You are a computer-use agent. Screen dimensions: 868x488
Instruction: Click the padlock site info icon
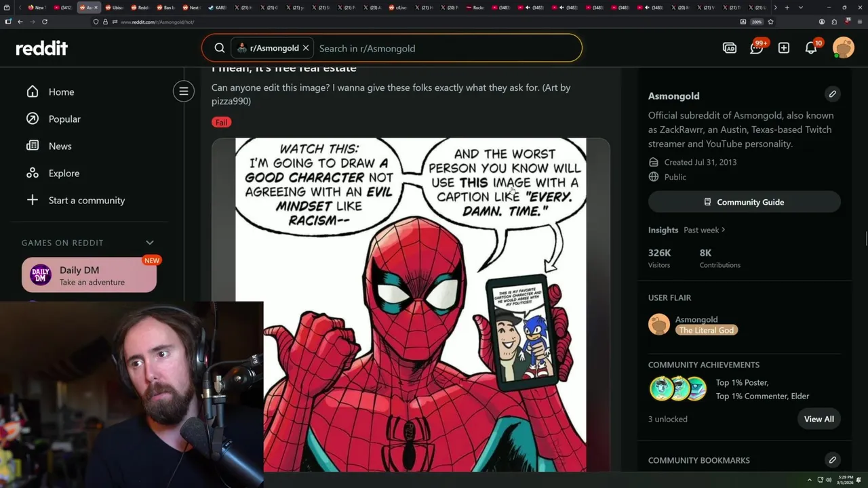pos(105,22)
